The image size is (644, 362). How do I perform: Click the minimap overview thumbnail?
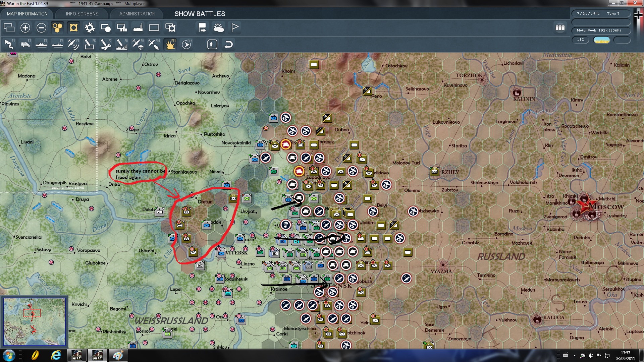(34, 322)
